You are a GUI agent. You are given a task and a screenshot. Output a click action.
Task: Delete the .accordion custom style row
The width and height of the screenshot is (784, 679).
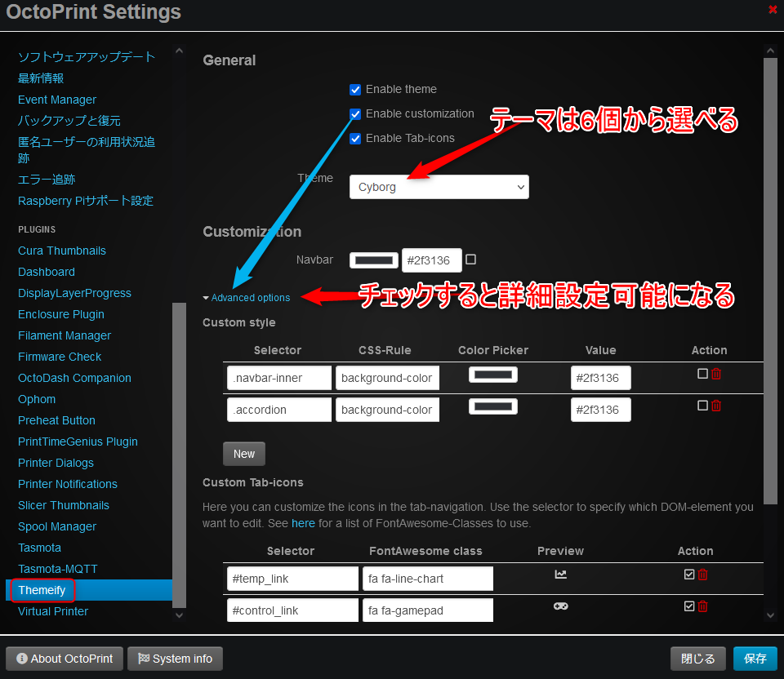[x=716, y=406]
